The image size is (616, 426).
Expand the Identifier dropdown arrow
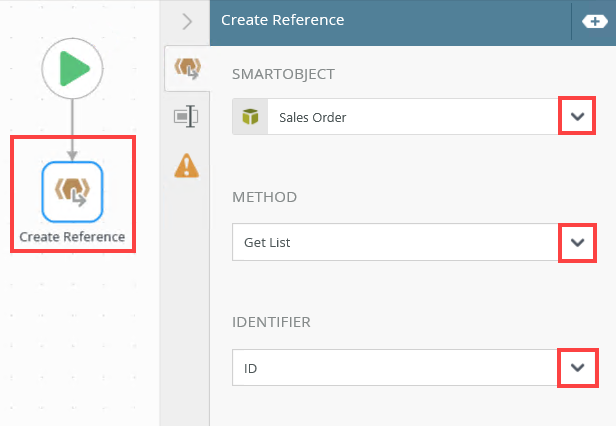[576, 367]
